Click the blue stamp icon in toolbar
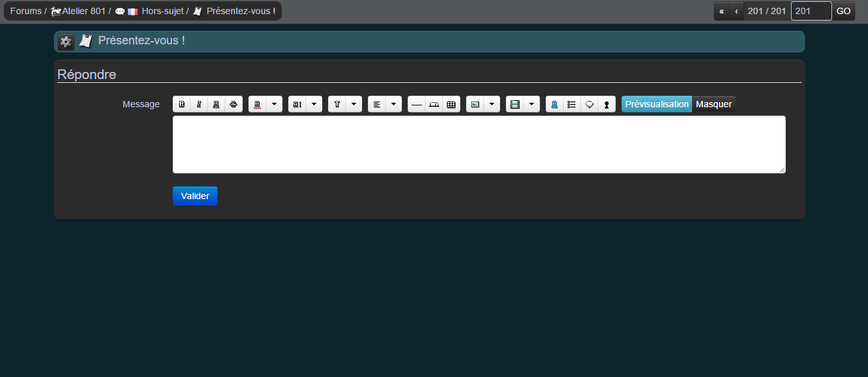 coord(555,104)
